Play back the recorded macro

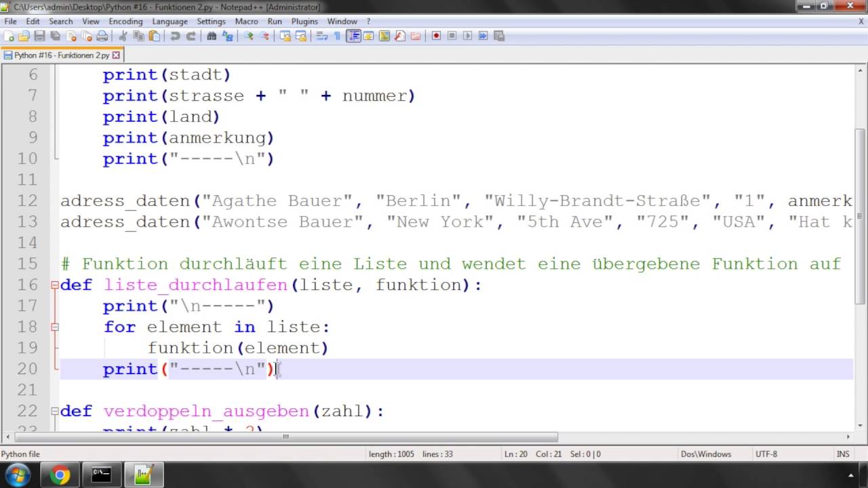[467, 36]
